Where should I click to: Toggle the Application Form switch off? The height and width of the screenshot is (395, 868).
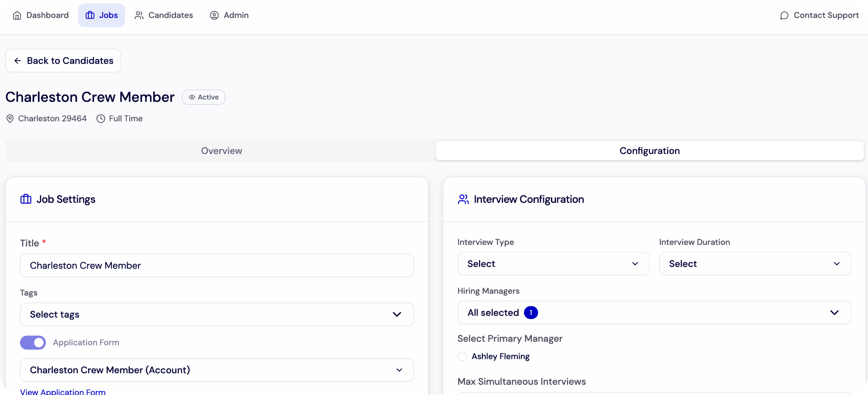[x=33, y=343]
